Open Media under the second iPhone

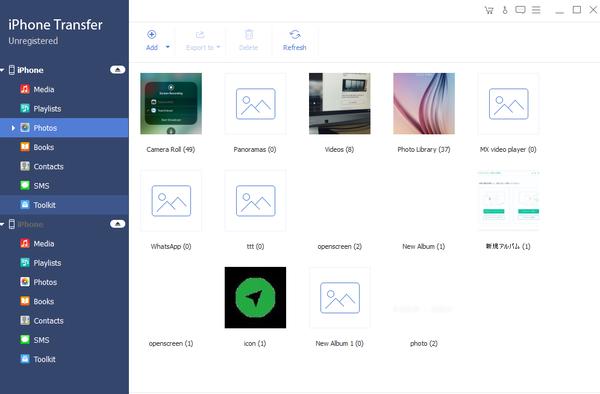pos(64,244)
